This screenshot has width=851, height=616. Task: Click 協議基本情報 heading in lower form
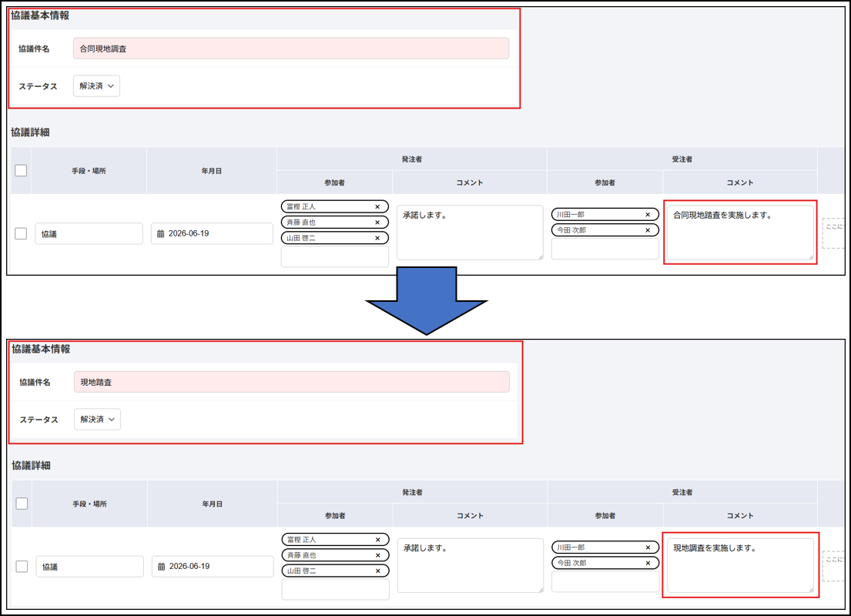pos(42,349)
